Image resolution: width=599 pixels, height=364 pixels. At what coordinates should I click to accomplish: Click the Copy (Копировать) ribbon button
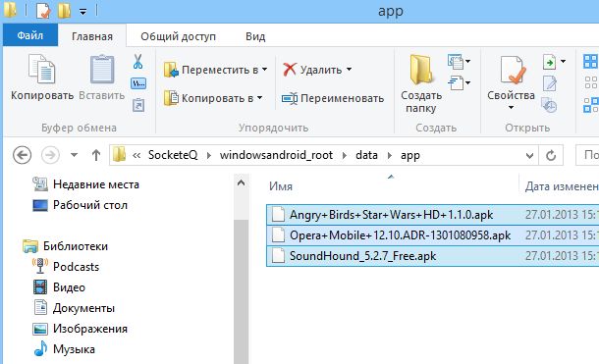[x=42, y=78]
